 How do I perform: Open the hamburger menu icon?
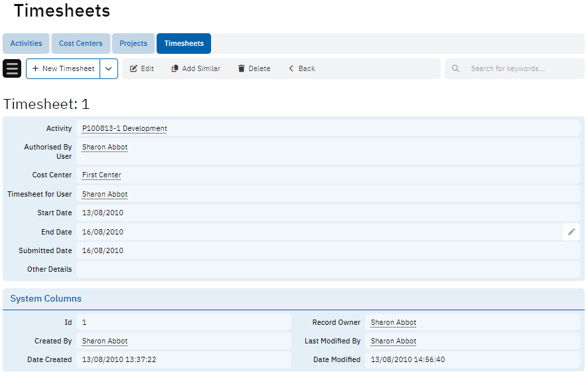pyautogui.click(x=12, y=68)
